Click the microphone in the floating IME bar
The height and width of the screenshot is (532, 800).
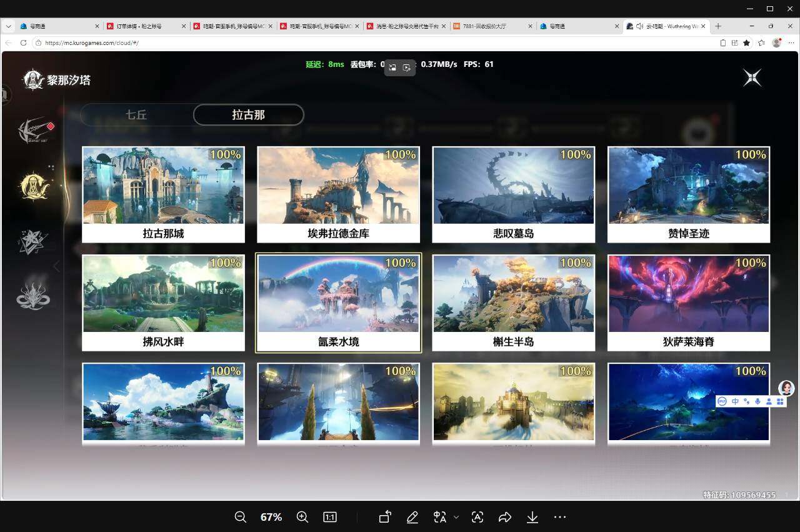pos(757,401)
